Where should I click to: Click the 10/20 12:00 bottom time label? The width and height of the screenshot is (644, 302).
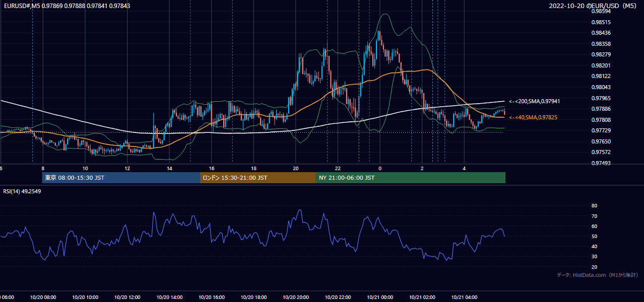click(x=127, y=297)
